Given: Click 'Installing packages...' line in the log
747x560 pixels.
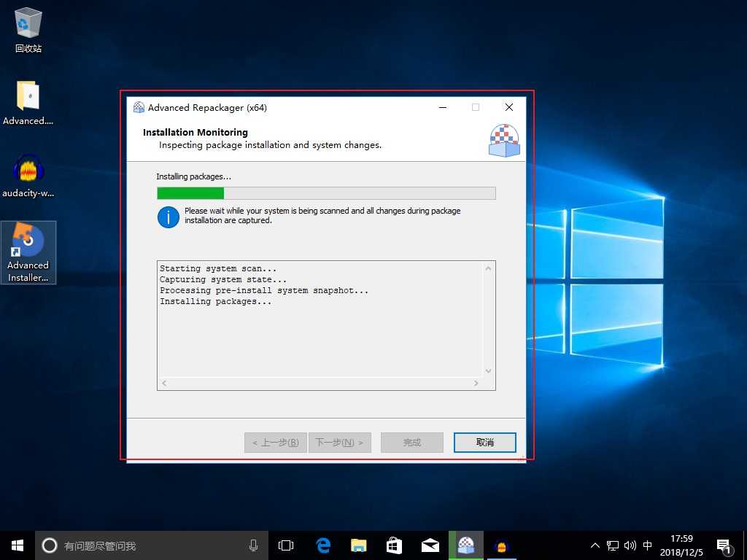Looking at the screenshot, I should pos(215,301).
